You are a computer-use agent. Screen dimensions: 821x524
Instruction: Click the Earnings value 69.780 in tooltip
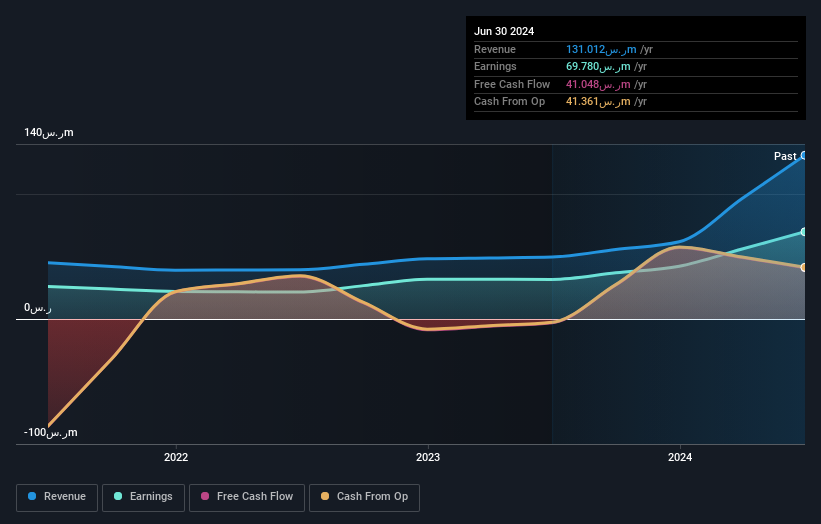[598, 66]
